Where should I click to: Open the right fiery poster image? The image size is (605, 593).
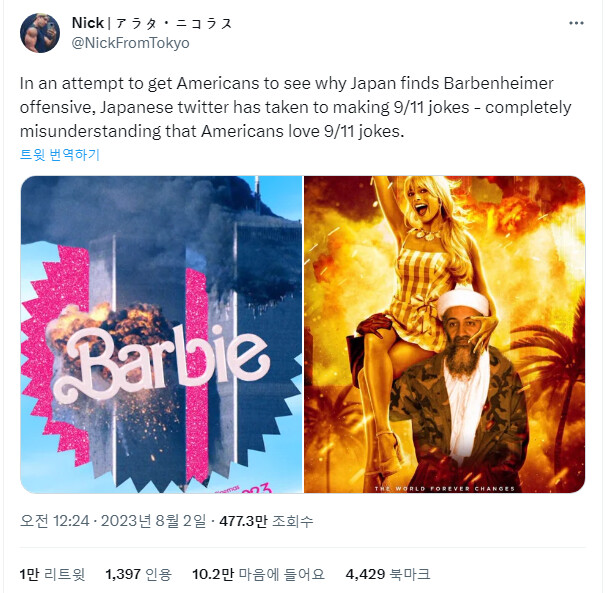(x=444, y=334)
